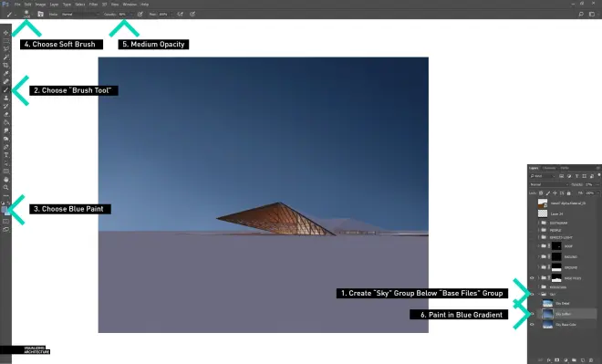Open layer blend mode Normal dropdown

click(x=549, y=184)
